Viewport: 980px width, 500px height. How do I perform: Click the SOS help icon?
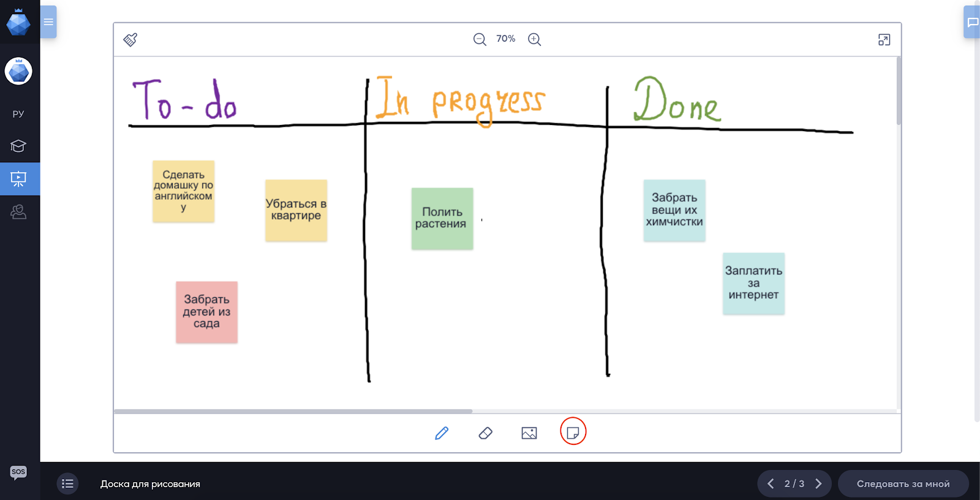18,472
